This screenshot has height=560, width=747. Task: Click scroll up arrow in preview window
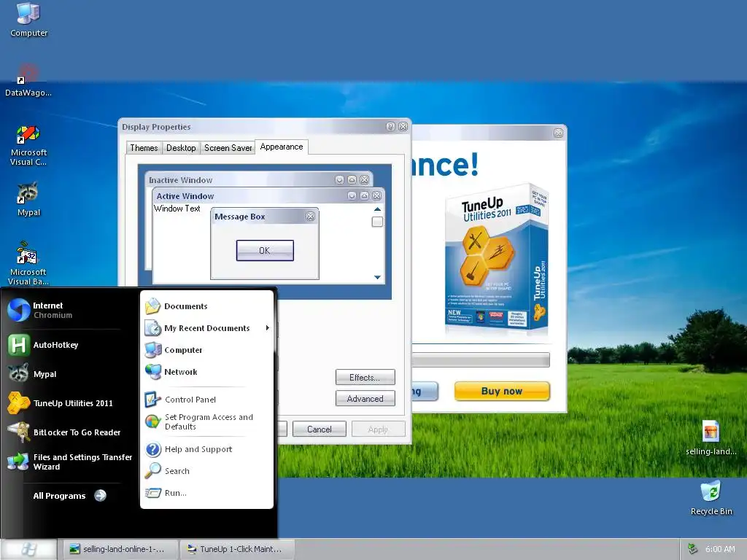click(x=377, y=209)
